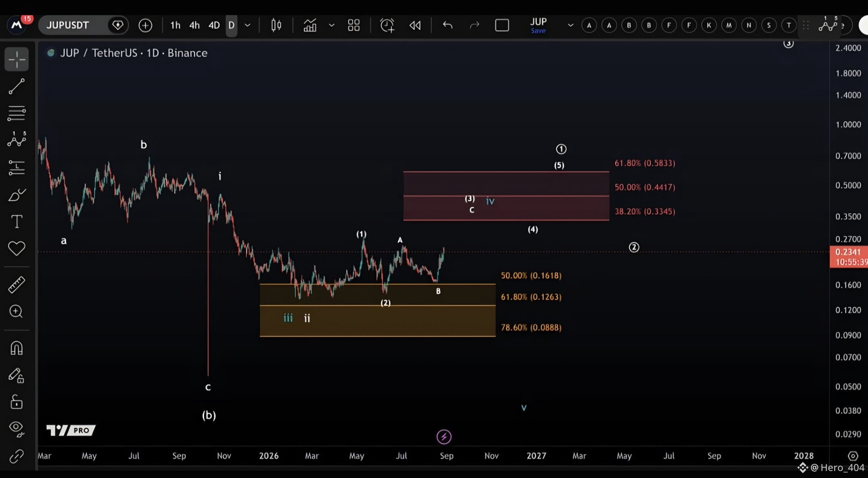This screenshot has width=868, height=478.
Task: Open the forecasting and measurement tools
Action: (16, 168)
